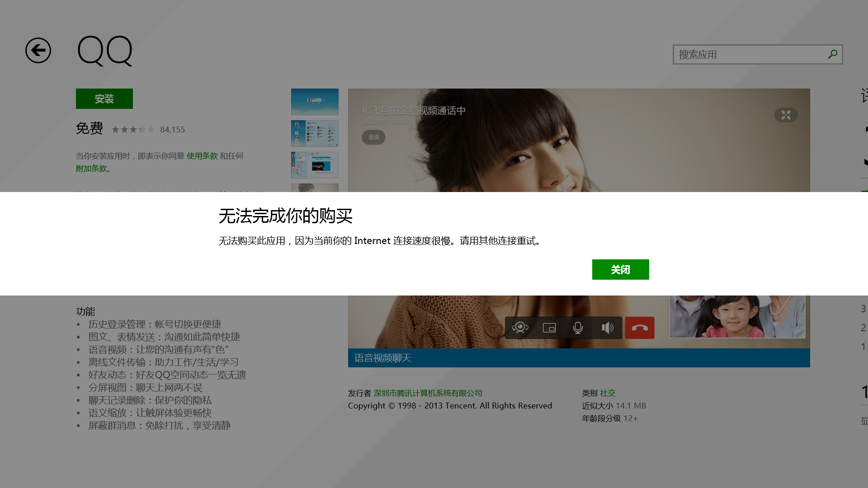Open the 社交 category link
The width and height of the screenshot is (868, 488).
click(x=608, y=393)
